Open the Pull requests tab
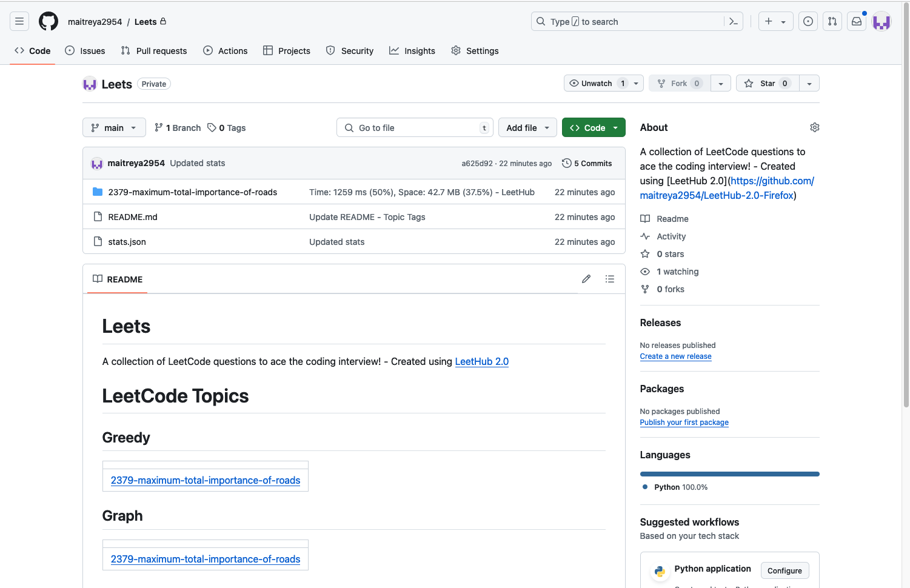The width and height of the screenshot is (910, 588). pos(154,51)
